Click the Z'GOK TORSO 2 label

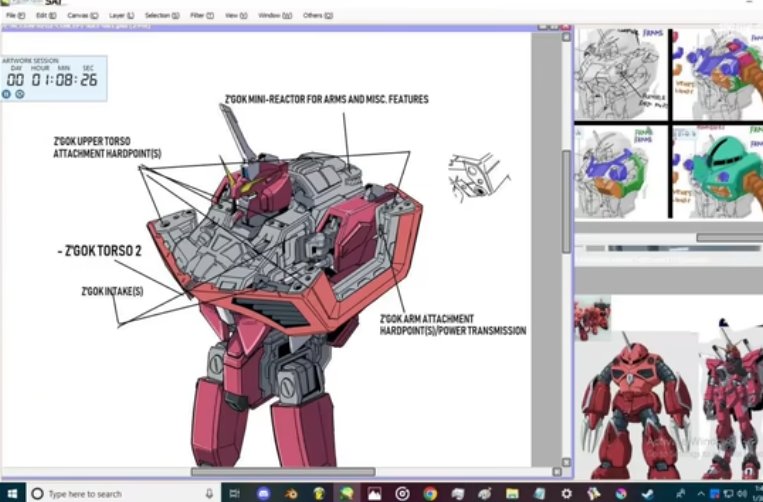[99, 251]
